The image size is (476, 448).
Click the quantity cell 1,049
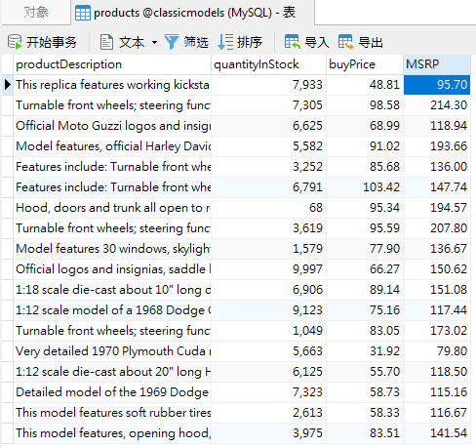point(269,331)
